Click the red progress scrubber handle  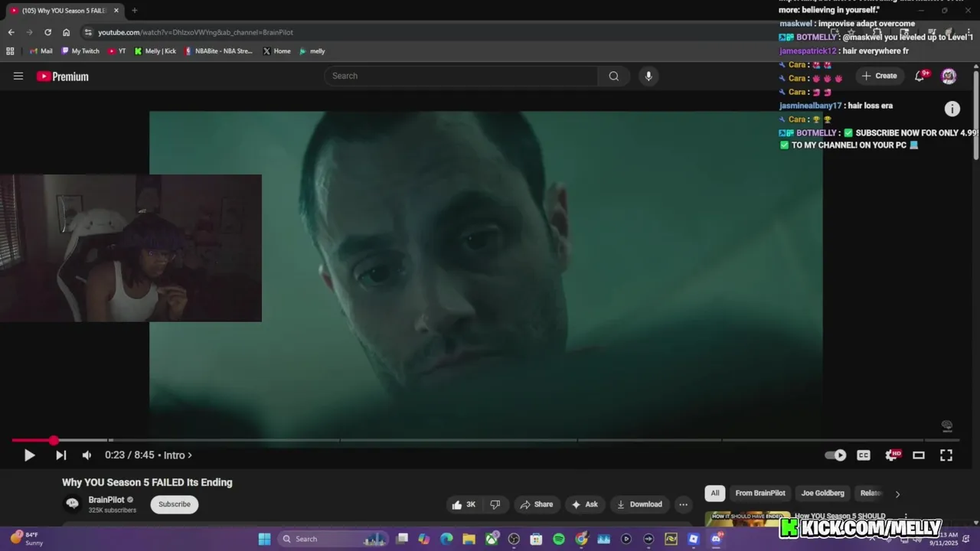click(x=54, y=440)
